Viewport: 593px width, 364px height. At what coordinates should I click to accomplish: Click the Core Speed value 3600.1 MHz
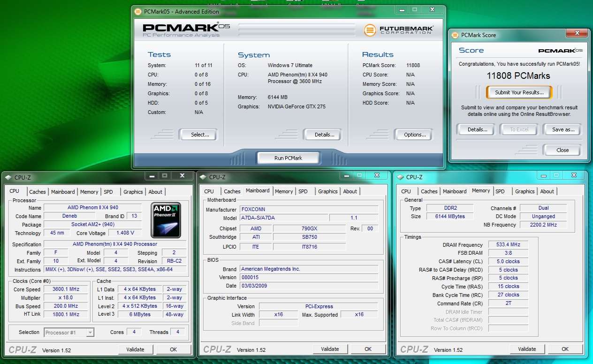[66, 289]
